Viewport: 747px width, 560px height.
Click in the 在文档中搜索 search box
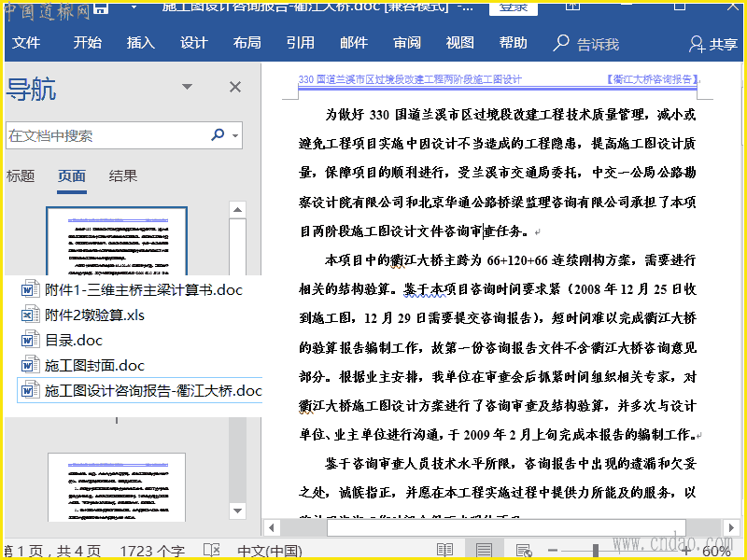pyautogui.click(x=103, y=135)
